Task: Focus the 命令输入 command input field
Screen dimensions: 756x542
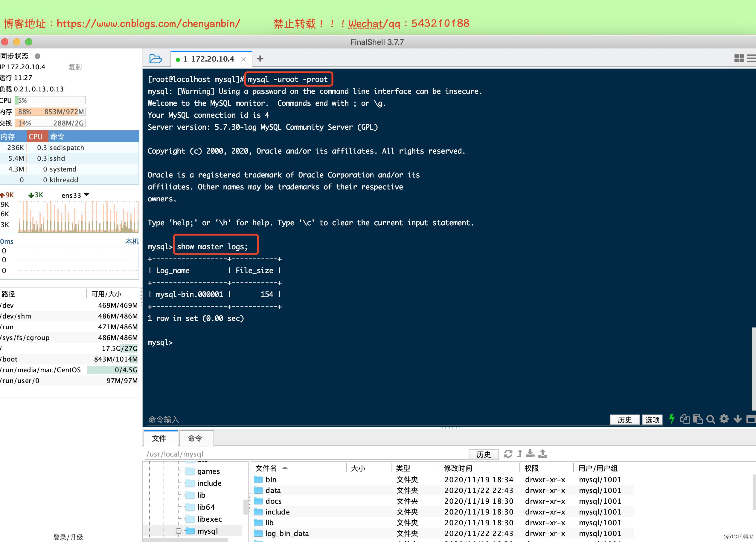Action: (377, 419)
